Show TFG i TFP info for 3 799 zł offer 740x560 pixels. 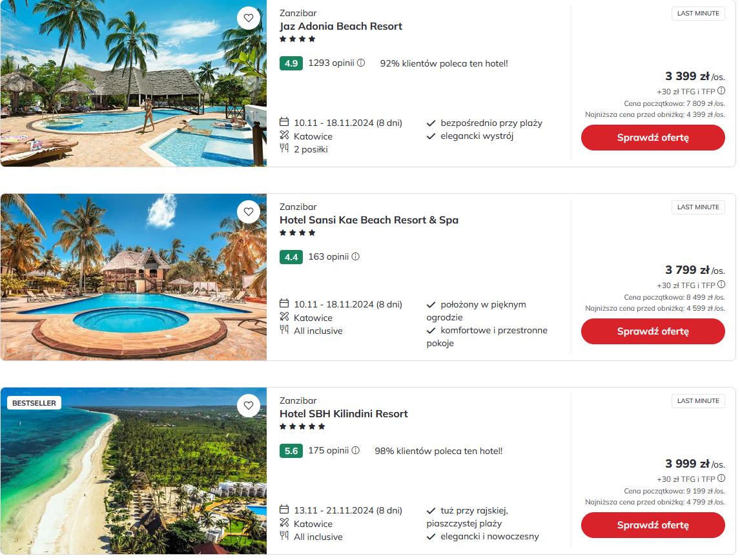coord(721,284)
